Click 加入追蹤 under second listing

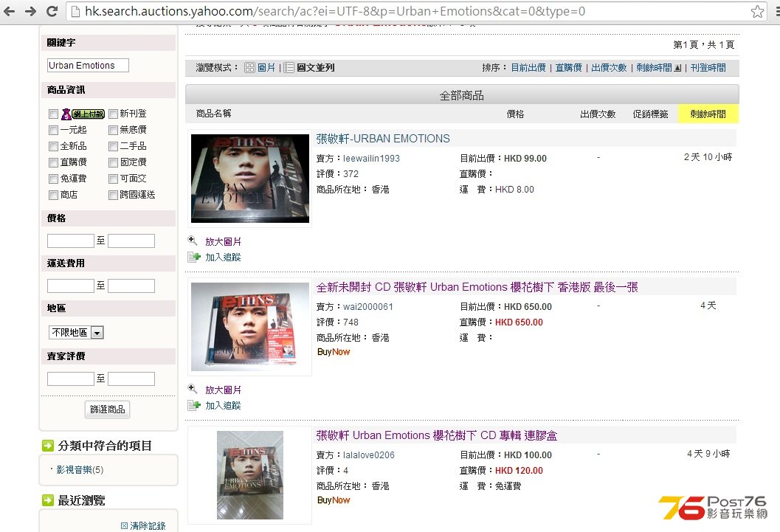(223, 406)
